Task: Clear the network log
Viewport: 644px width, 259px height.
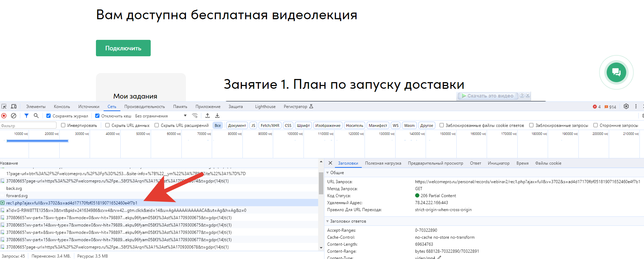Action: tap(14, 116)
